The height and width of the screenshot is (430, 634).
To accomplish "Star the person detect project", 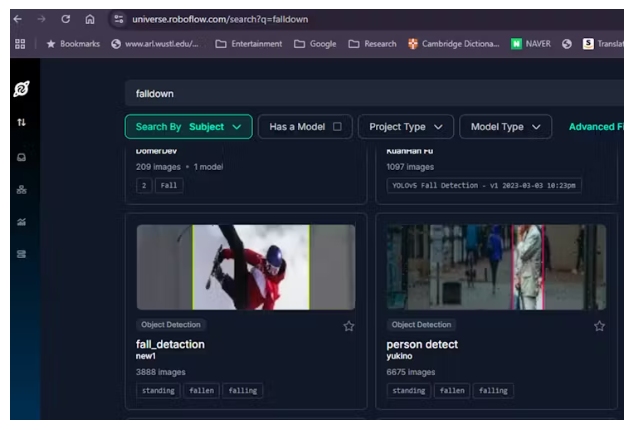I will 599,326.
